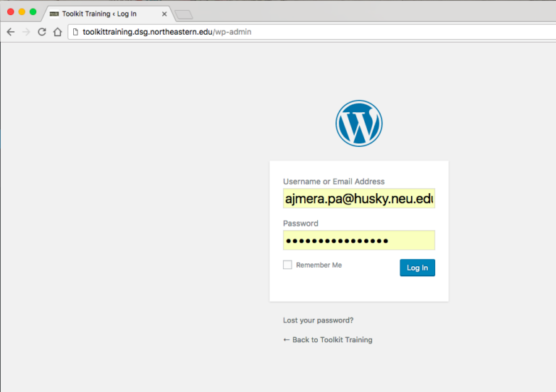
Task: Click the page info icon in address bar
Action: (75, 32)
